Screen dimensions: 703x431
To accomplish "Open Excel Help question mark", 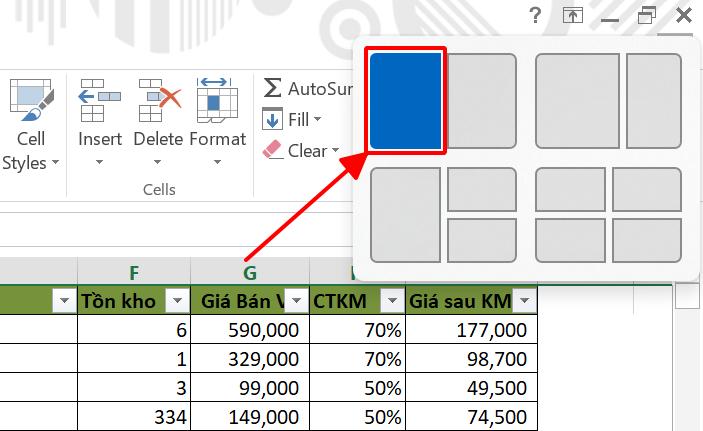I will coord(535,16).
